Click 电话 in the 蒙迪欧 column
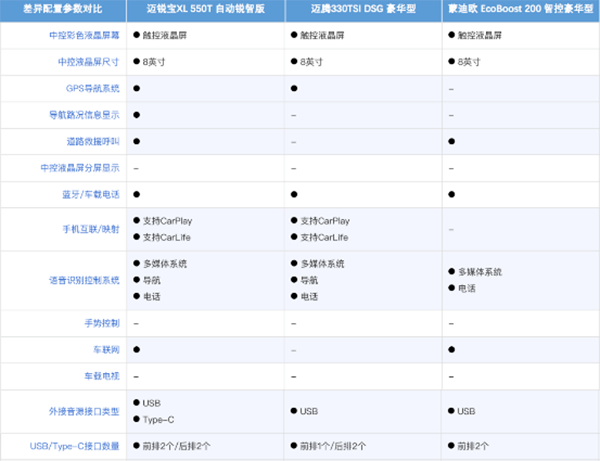Screen dimensions: 600x461 click(x=467, y=288)
